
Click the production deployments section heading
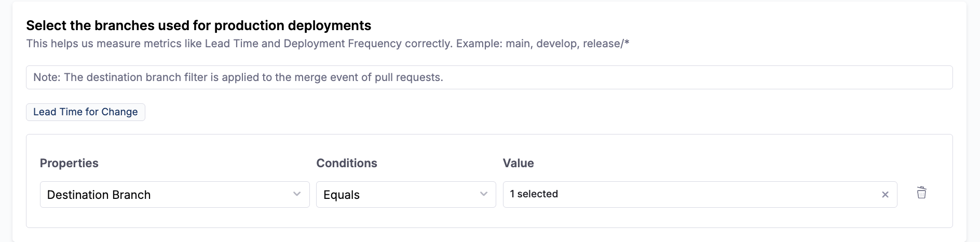point(199,25)
